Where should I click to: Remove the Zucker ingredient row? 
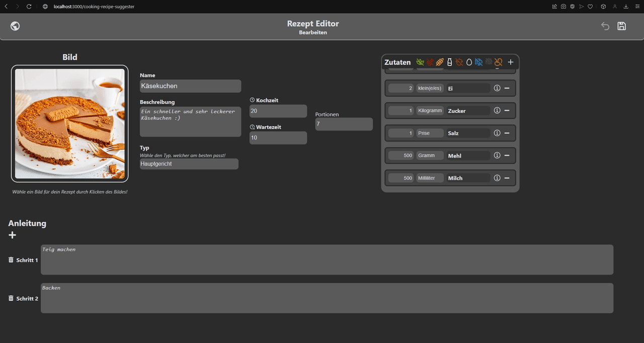click(507, 110)
